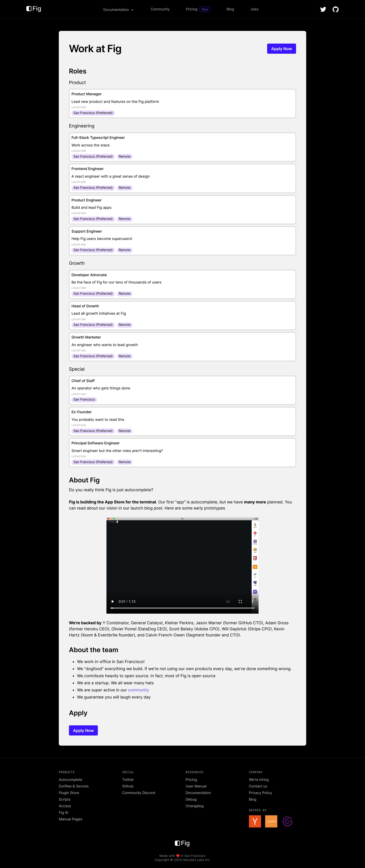Open Changelog footer link
Viewport: 365px width, 868px height.
point(194,806)
